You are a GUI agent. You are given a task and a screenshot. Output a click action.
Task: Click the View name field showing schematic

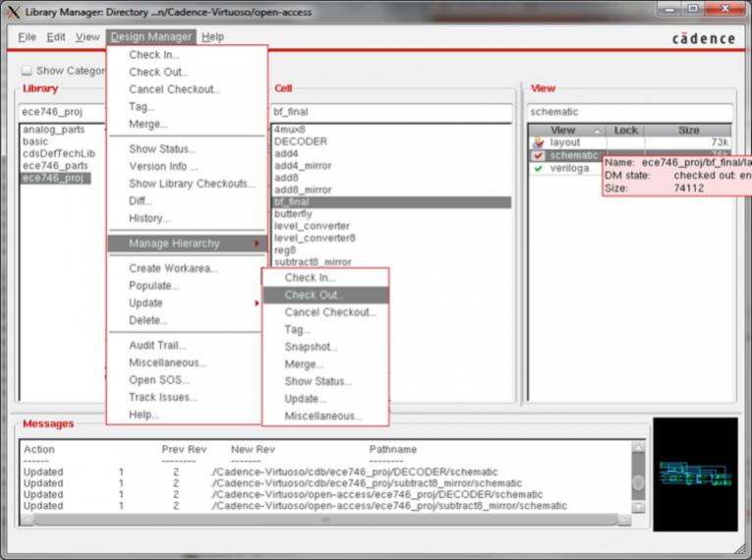630,112
